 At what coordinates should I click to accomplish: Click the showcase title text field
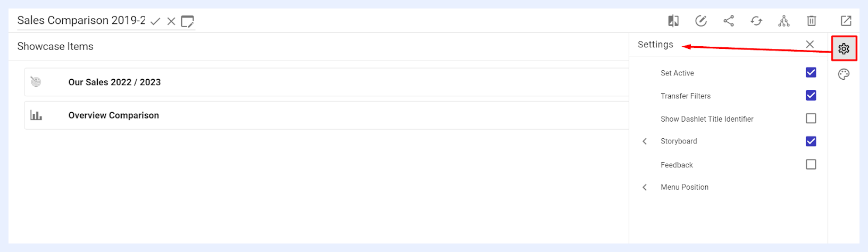pos(81,20)
